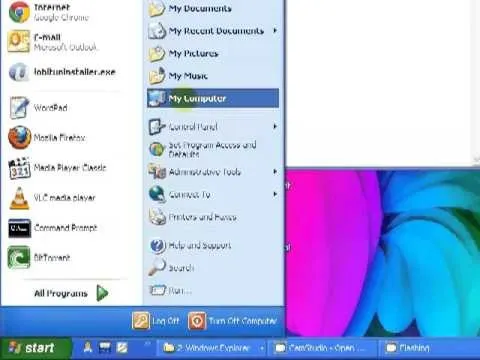Select My Computer menu item
The width and height of the screenshot is (480, 360).
pos(213,98)
